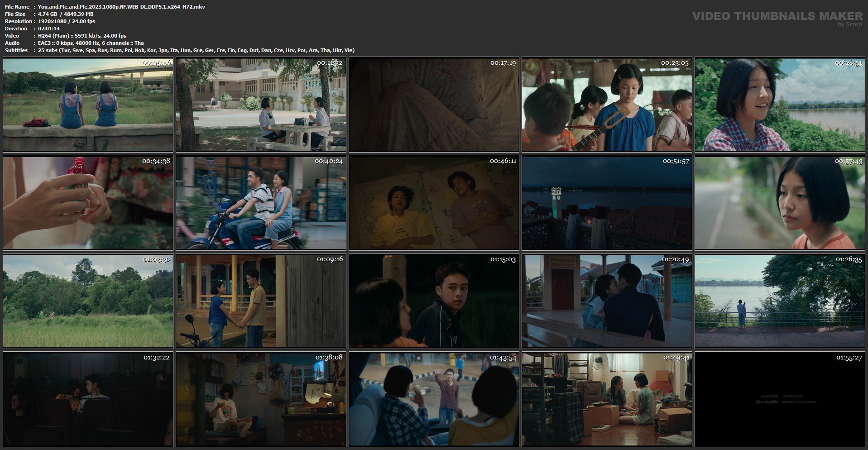Pick the green field thumbnail at 01:03:30
Screen dimensions: 868x450
(88, 301)
